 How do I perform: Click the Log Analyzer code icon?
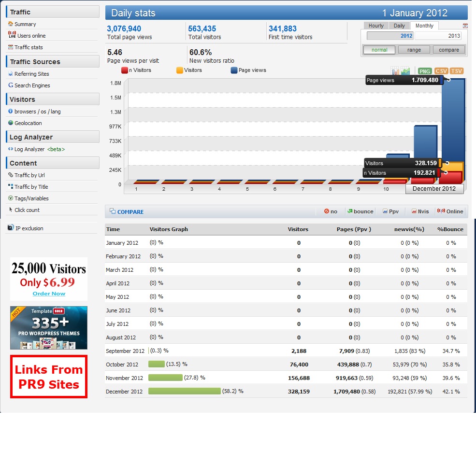pyautogui.click(x=11, y=149)
